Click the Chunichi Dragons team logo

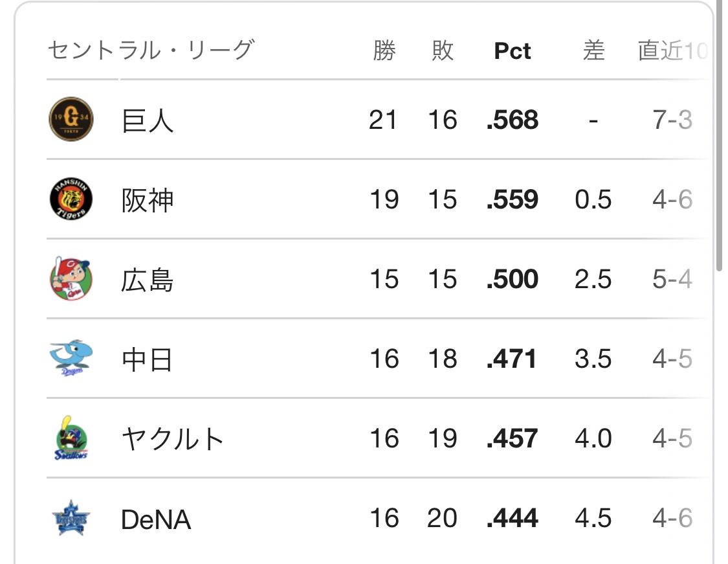point(71,359)
